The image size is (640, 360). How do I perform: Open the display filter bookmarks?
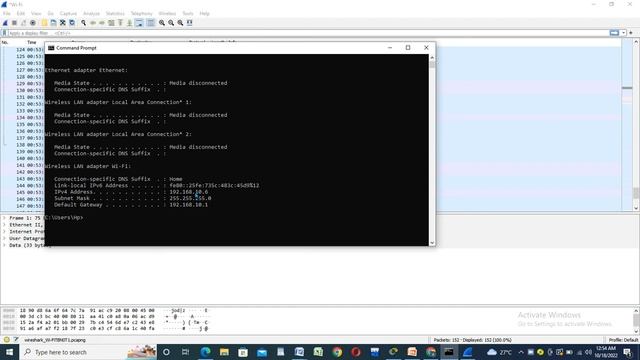[4, 33]
